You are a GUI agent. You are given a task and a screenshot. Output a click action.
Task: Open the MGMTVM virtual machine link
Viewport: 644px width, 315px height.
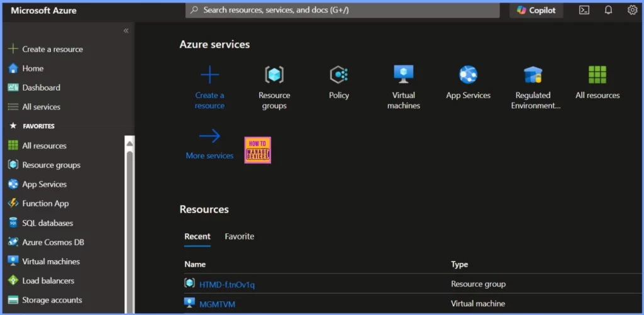click(217, 304)
